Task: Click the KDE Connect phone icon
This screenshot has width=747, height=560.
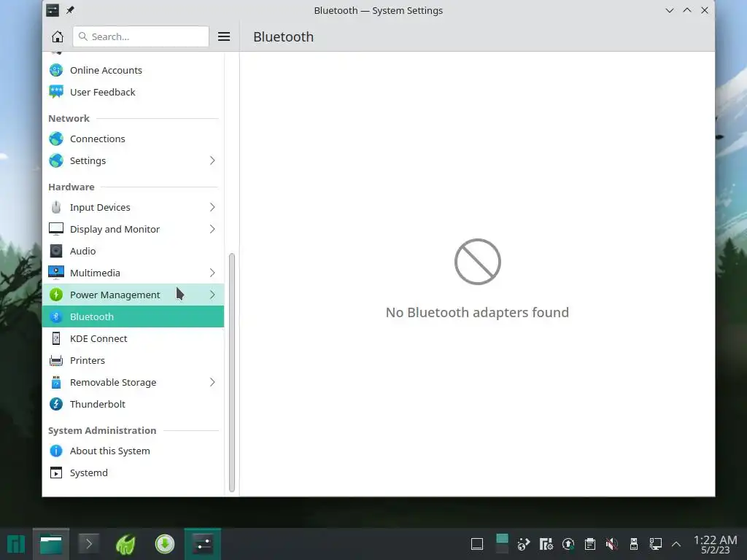Action: pyautogui.click(x=55, y=338)
